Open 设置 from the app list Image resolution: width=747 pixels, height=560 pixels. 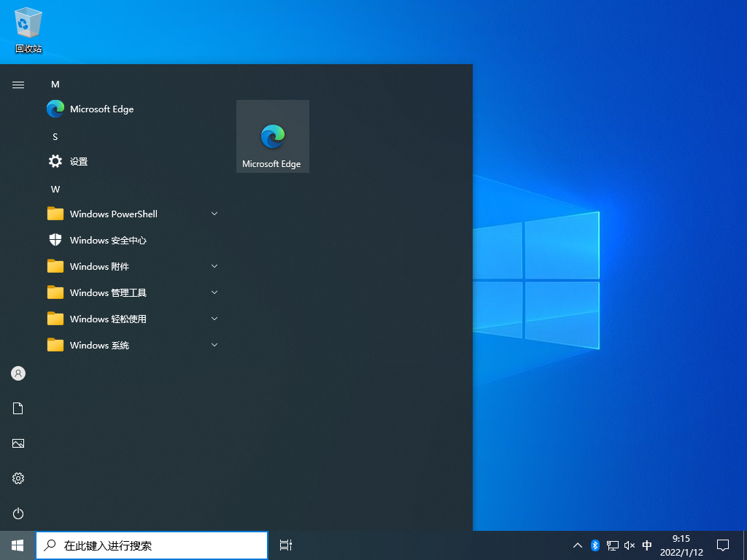click(x=77, y=161)
